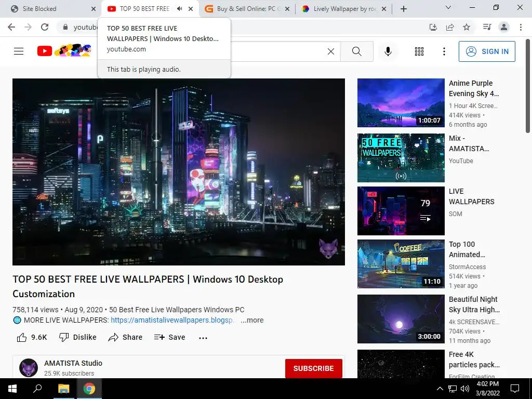
Task: View site info via padlock
Action: click(x=65, y=27)
